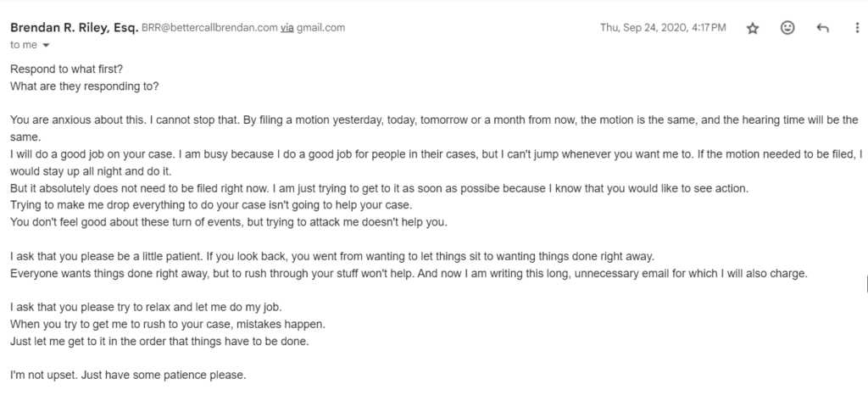This screenshot has height=401, width=868.
Task: Star this email from Brendan Riley
Action: tap(753, 28)
